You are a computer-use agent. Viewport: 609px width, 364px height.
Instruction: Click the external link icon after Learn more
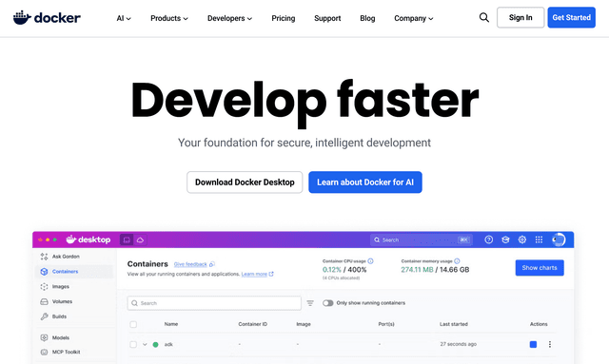(x=271, y=274)
